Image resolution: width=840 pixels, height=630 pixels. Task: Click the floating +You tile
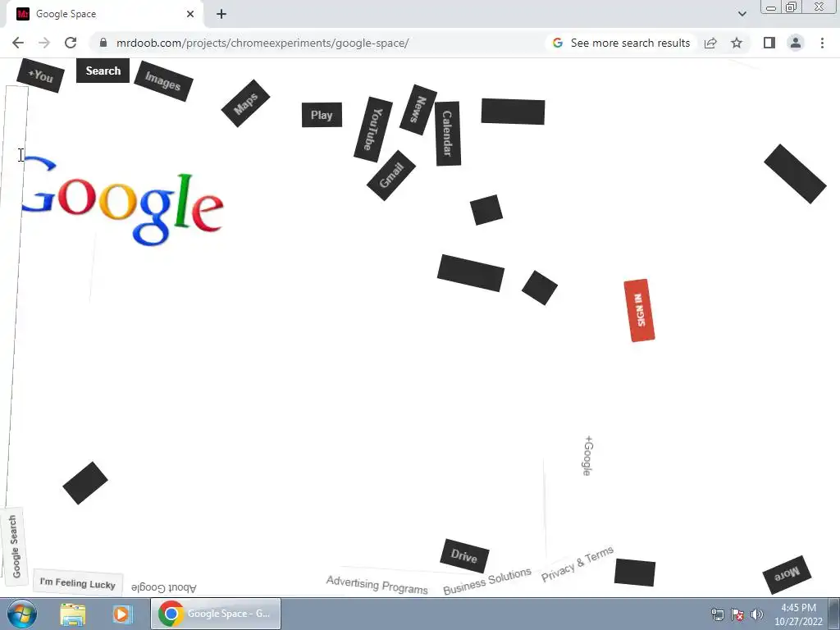(41, 75)
